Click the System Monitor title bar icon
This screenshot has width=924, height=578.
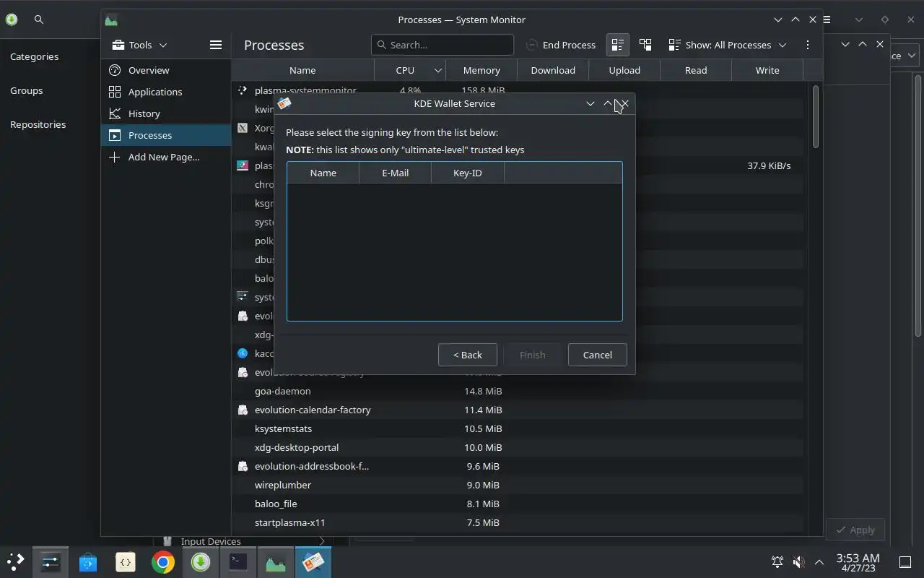tap(111, 20)
